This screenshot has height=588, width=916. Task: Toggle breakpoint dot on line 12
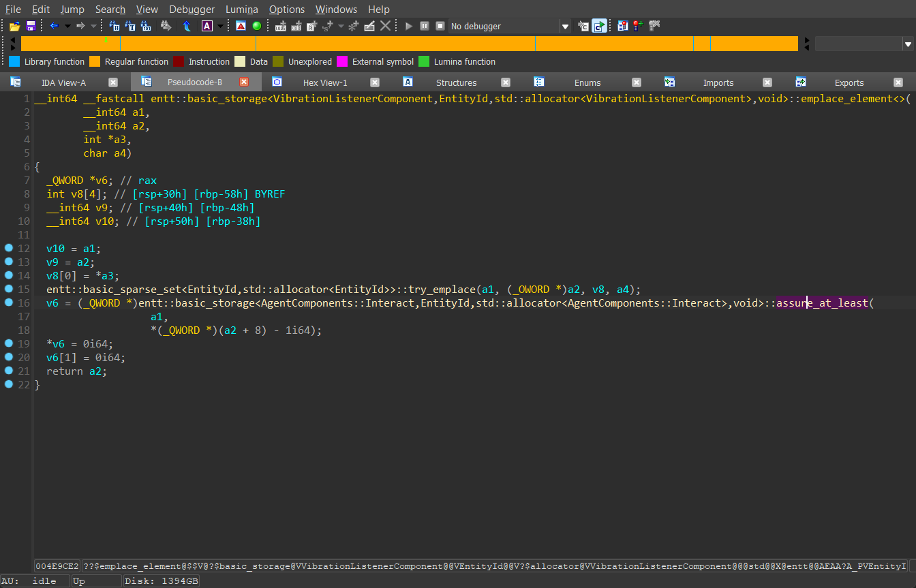click(8, 248)
